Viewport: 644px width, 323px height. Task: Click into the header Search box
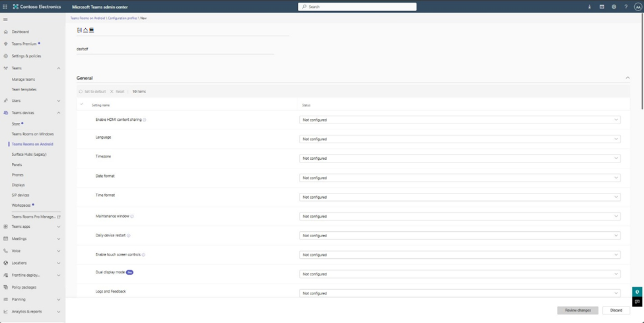(x=357, y=7)
